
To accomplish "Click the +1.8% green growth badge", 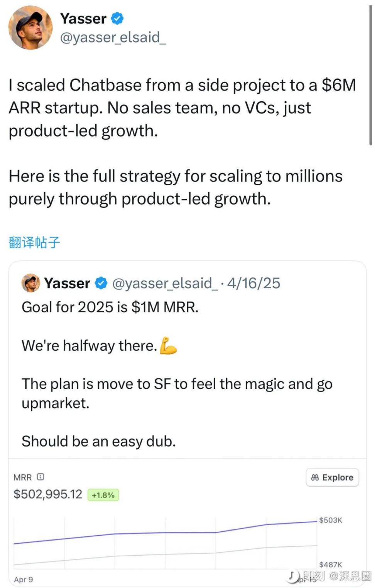I will [103, 495].
